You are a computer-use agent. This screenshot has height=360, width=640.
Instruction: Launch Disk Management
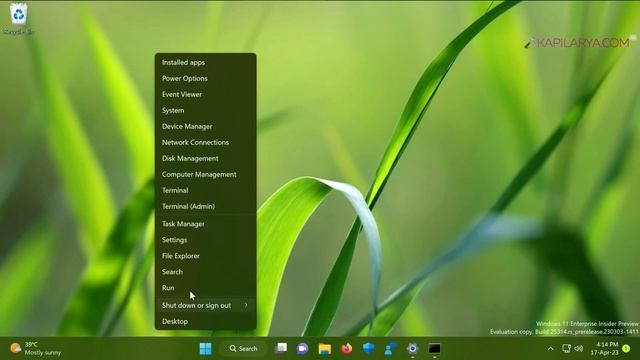point(205,158)
